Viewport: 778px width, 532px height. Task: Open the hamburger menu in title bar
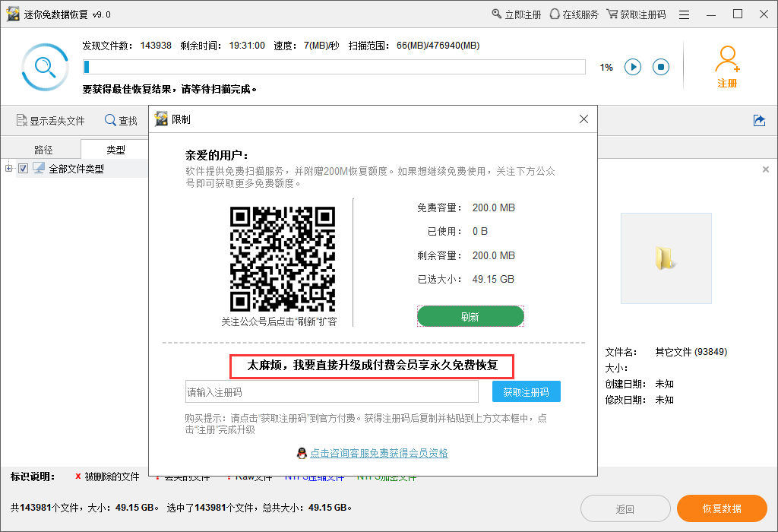pyautogui.click(x=685, y=15)
